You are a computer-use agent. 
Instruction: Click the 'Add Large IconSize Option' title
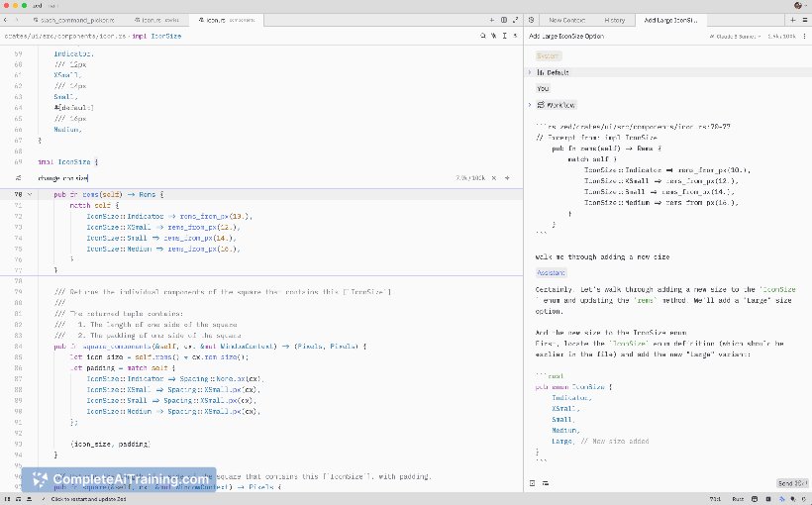pyautogui.click(x=566, y=37)
